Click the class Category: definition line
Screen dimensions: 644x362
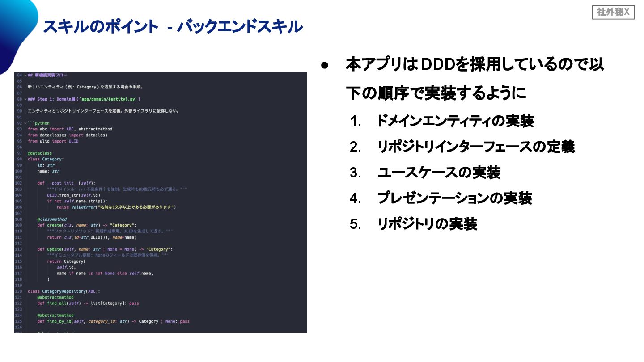click(46, 159)
